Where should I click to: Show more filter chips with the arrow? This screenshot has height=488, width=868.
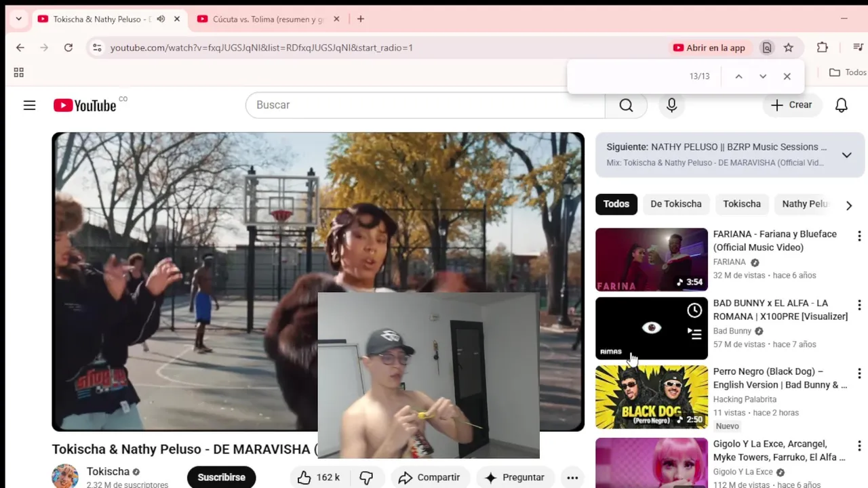tap(849, 205)
